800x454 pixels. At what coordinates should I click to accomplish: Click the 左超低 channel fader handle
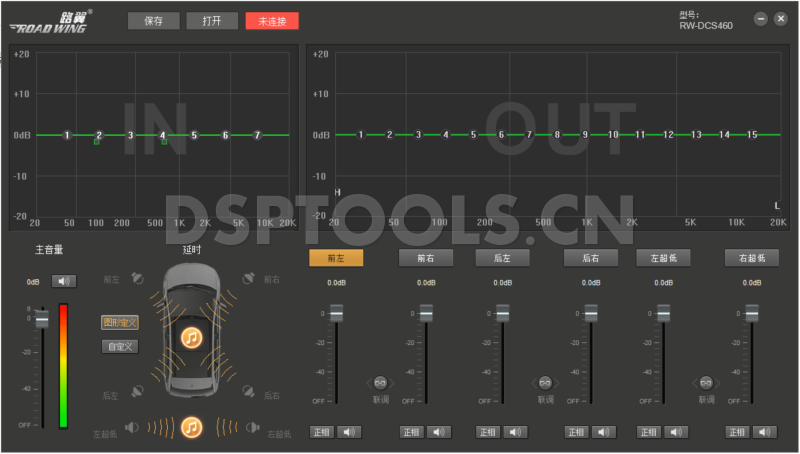pyautogui.click(x=663, y=313)
